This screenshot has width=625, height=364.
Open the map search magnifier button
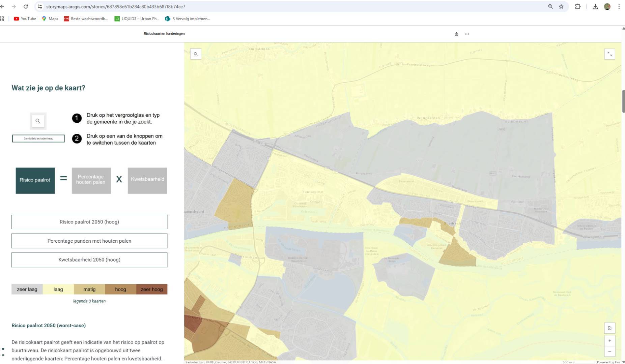click(x=196, y=54)
